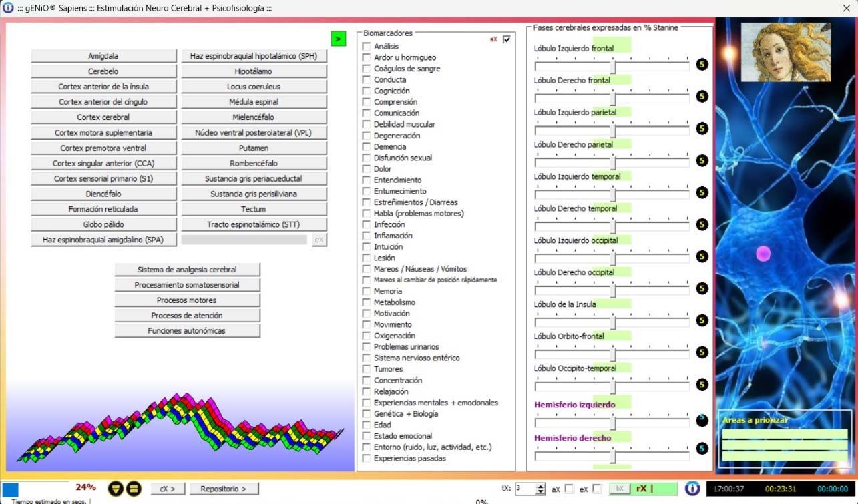Screen dimensions: 858x504
Task: Click the green rX button
Action: pos(655,489)
